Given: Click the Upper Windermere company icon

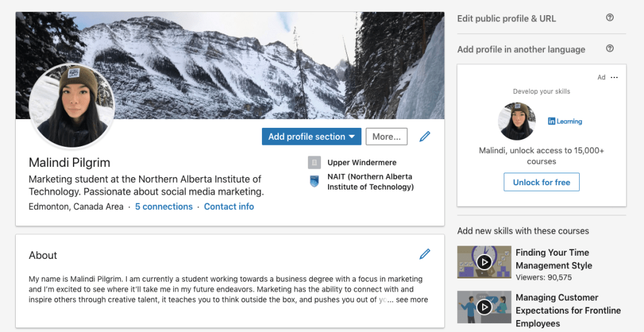Looking at the screenshot, I should pyautogui.click(x=314, y=163).
